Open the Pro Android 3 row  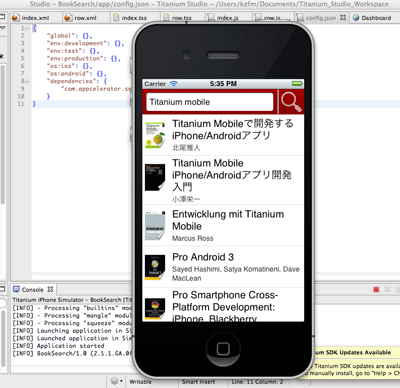click(x=223, y=267)
